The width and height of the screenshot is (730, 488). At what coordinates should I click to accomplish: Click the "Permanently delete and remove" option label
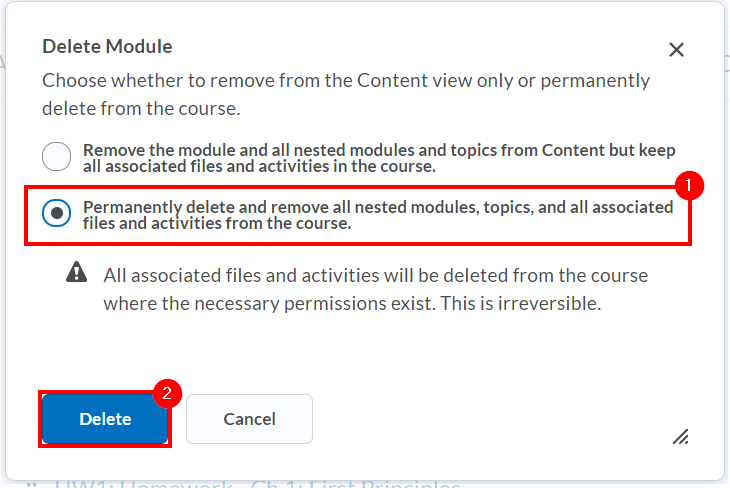(x=378, y=215)
